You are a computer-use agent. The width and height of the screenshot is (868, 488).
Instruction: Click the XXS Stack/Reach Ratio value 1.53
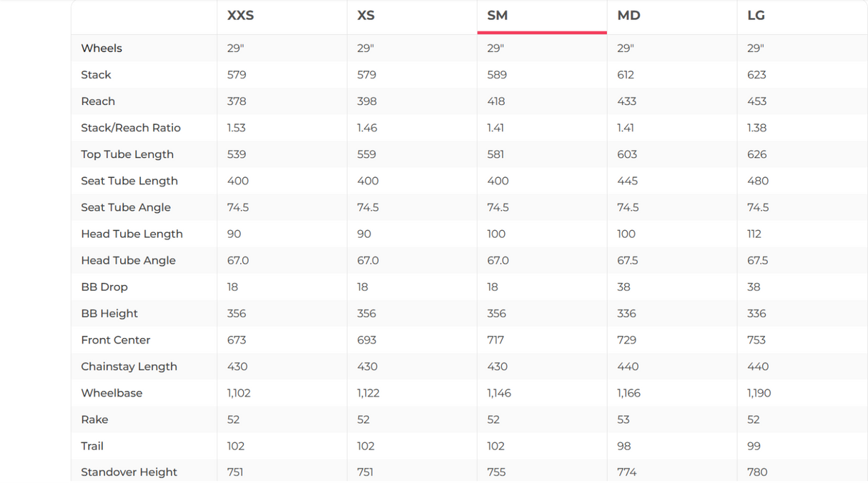[236, 128]
